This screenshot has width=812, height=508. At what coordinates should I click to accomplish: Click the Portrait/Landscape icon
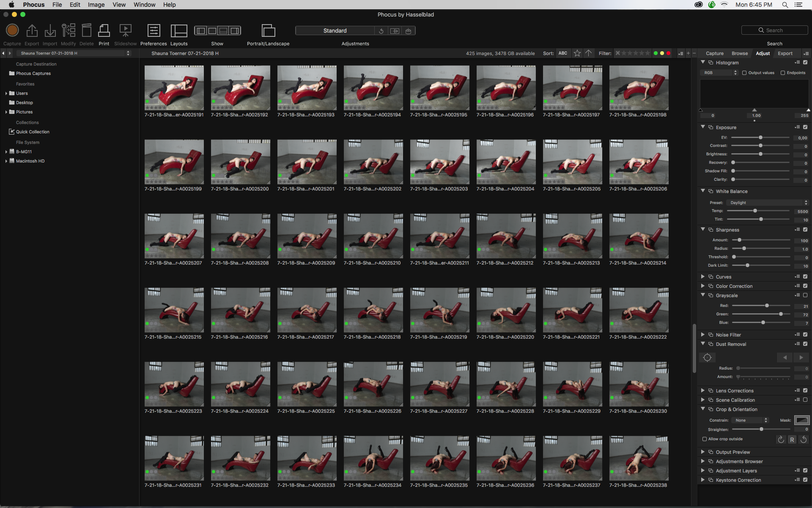pos(268,31)
